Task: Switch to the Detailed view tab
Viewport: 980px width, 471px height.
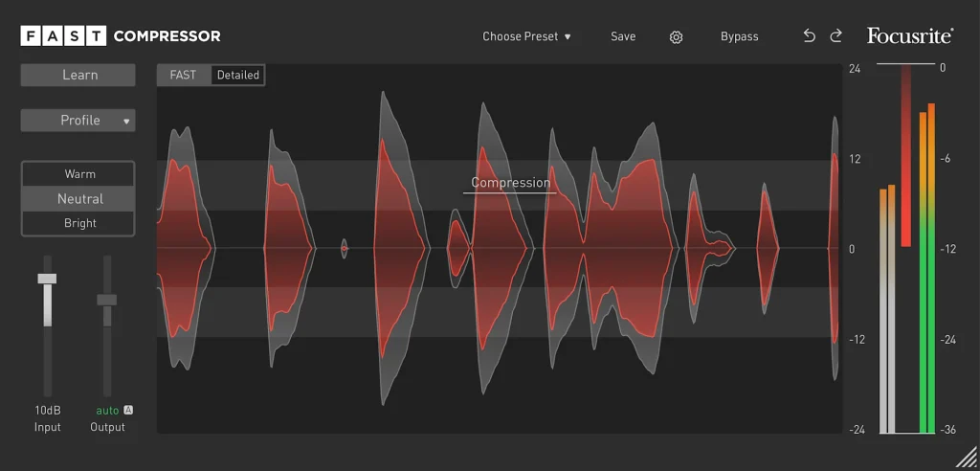Action: pyautogui.click(x=237, y=75)
